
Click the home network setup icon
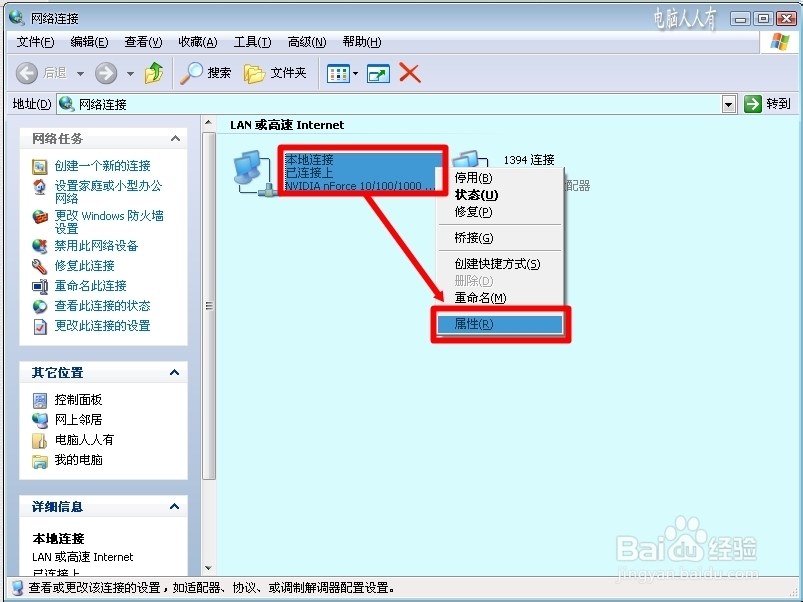(39, 186)
